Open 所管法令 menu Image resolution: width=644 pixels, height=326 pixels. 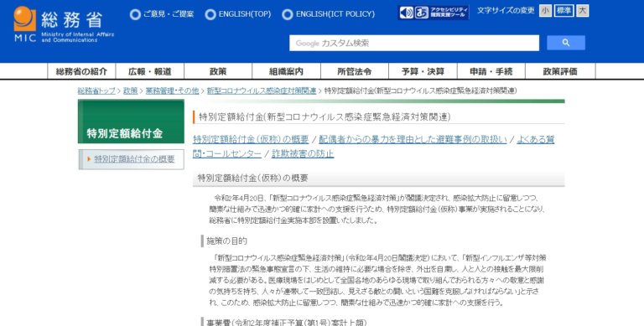coord(355,71)
